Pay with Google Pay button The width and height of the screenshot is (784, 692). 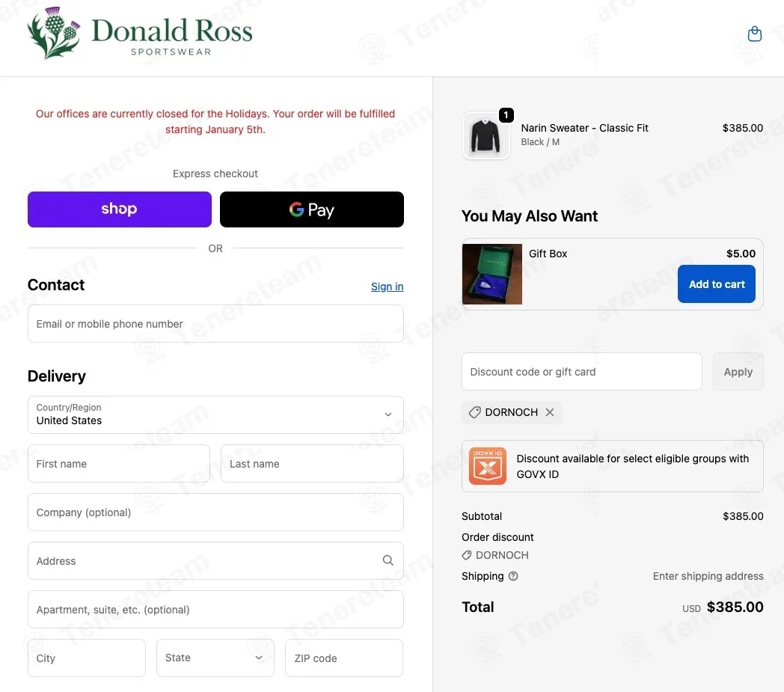point(311,209)
